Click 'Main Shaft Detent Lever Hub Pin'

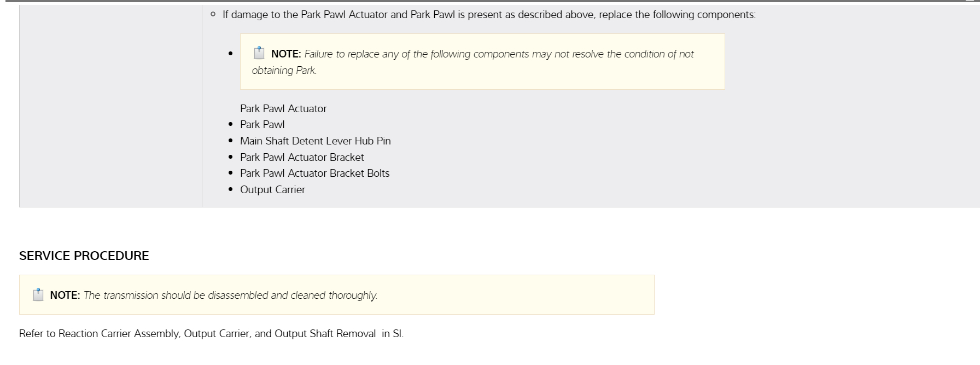(x=316, y=141)
